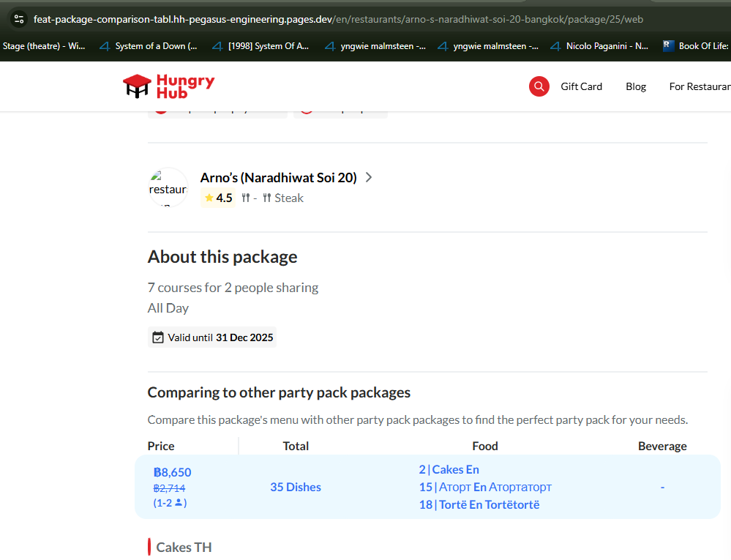Click the calendar icon beside Valid until

(158, 337)
